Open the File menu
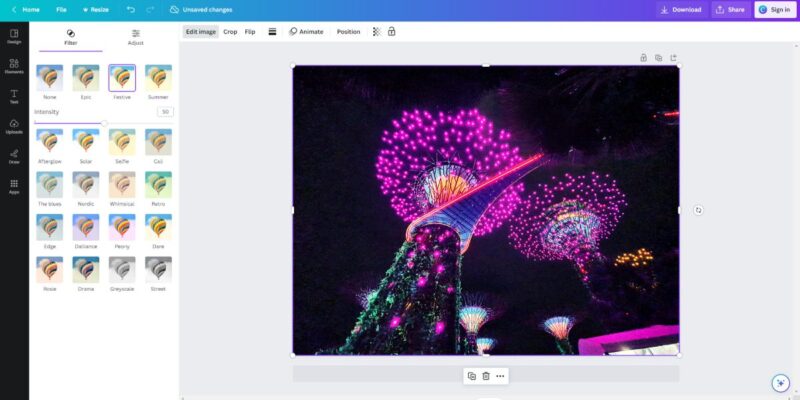 click(x=61, y=10)
